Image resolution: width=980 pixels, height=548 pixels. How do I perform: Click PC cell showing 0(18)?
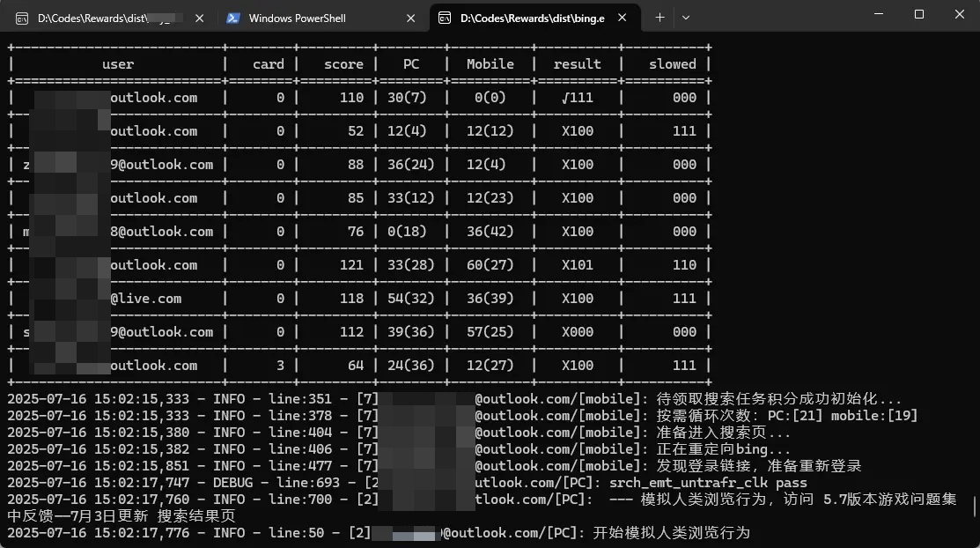click(407, 232)
